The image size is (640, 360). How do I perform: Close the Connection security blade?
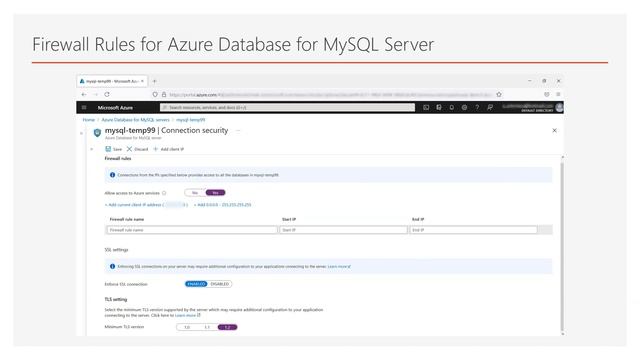coord(554,131)
